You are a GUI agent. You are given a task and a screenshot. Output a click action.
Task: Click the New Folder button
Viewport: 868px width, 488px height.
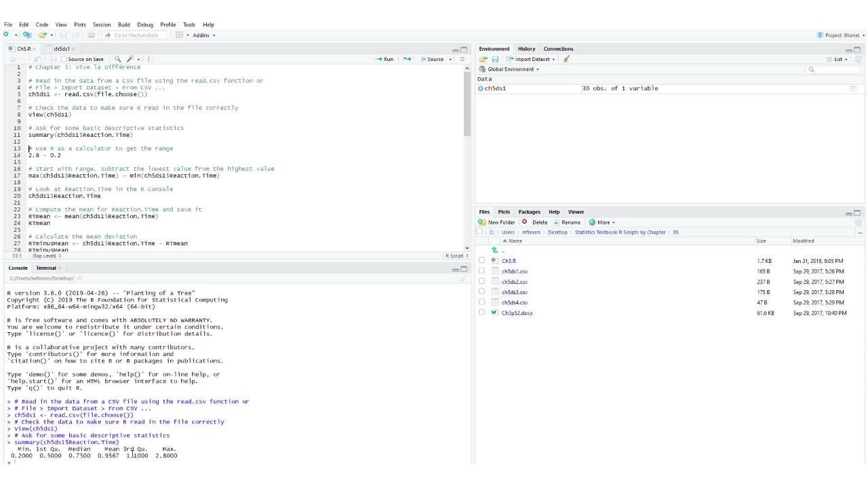click(x=496, y=222)
